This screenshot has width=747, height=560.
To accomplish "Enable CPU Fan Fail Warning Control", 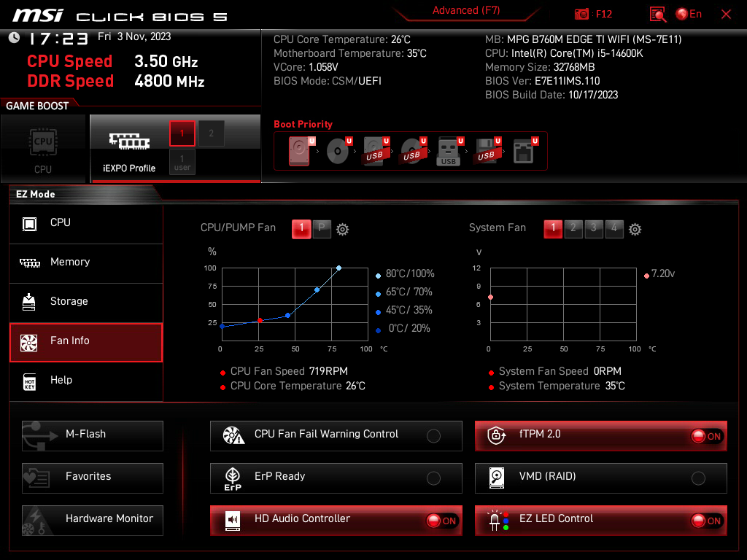I will [x=433, y=436].
